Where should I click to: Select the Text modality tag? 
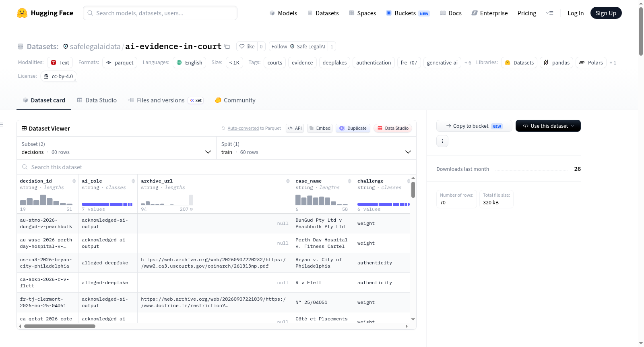[x=60, y=62]
